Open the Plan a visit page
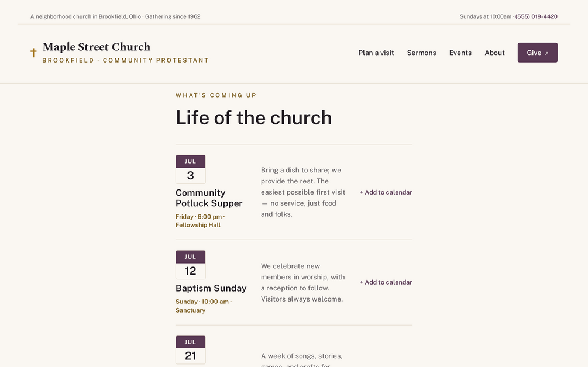This screenshot has height=367, width=588. [x=376, y=53]
